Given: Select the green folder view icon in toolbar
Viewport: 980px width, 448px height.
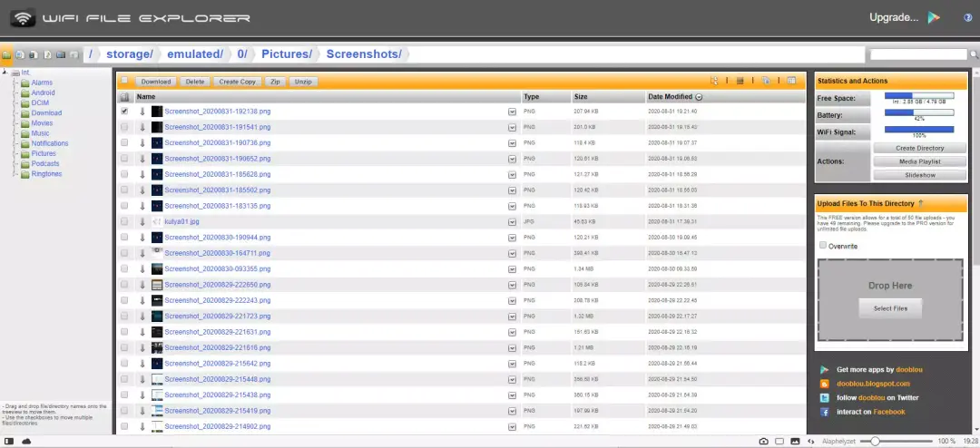Looking at the screenshot, I should point(6,55).
